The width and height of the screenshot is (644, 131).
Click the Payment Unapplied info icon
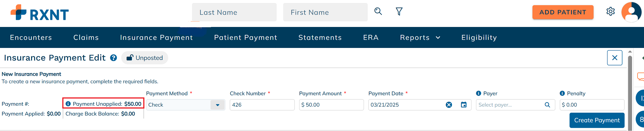[x=68, y=104]
